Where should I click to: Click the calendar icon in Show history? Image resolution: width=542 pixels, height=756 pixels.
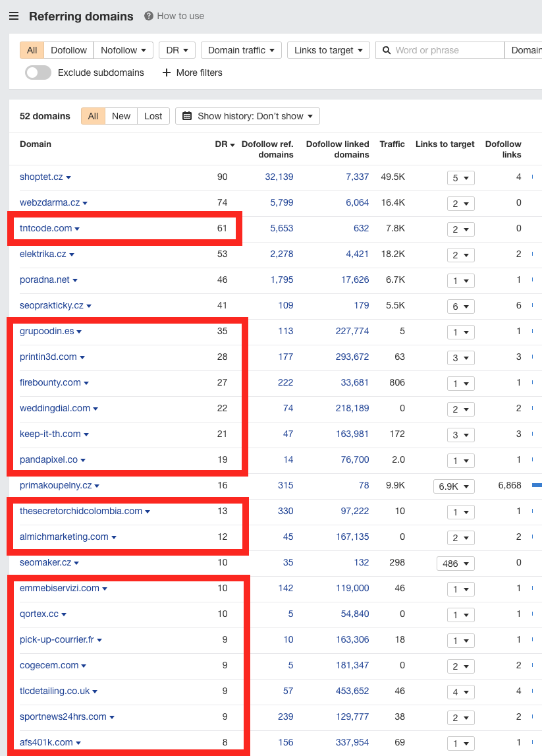coord(188,116)
